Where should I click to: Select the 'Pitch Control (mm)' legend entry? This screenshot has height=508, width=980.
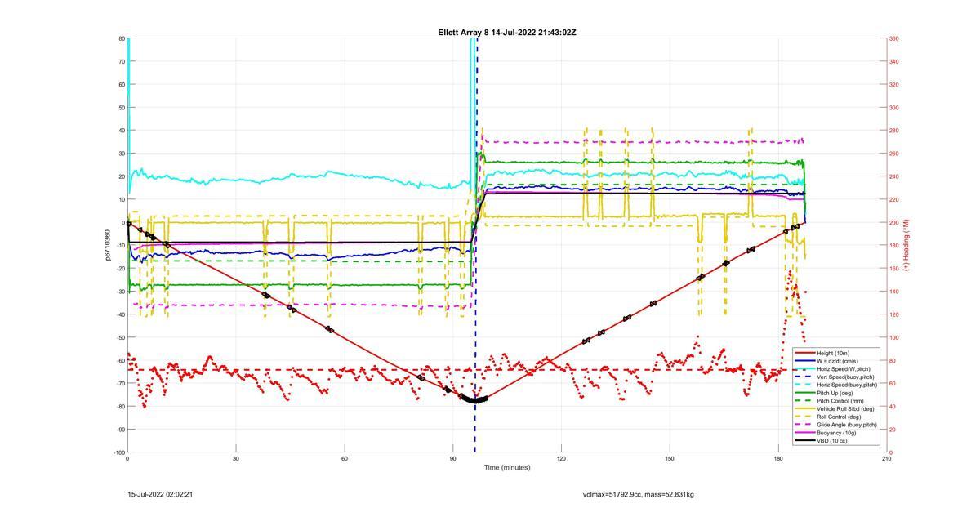pyautogui.click(x=840, y=400)
